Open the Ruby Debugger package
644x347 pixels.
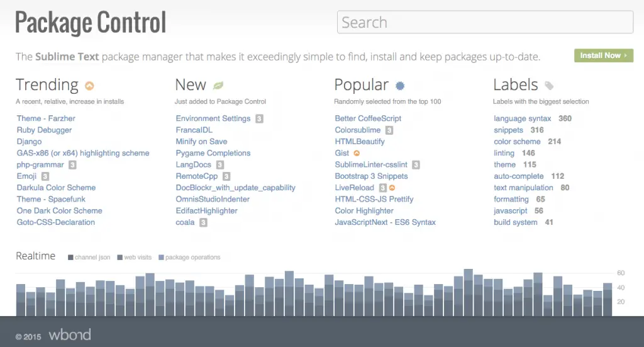point(44,130)
